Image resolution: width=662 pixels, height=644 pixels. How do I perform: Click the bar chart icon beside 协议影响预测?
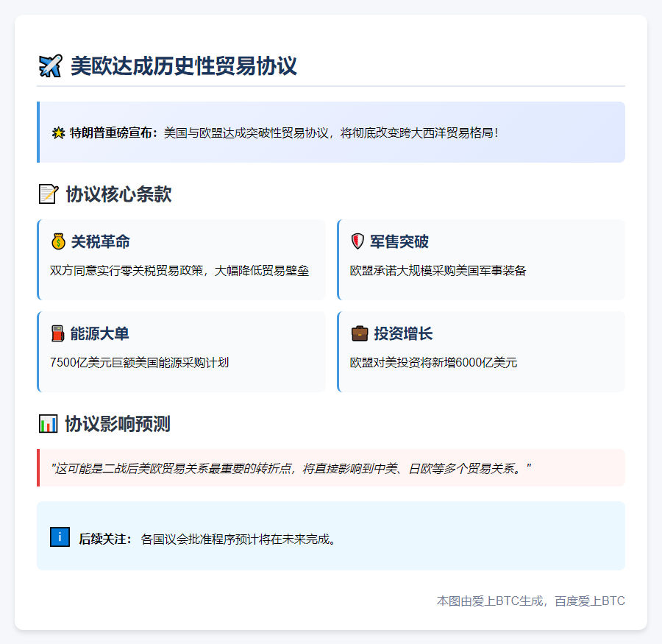pos(48,424)
